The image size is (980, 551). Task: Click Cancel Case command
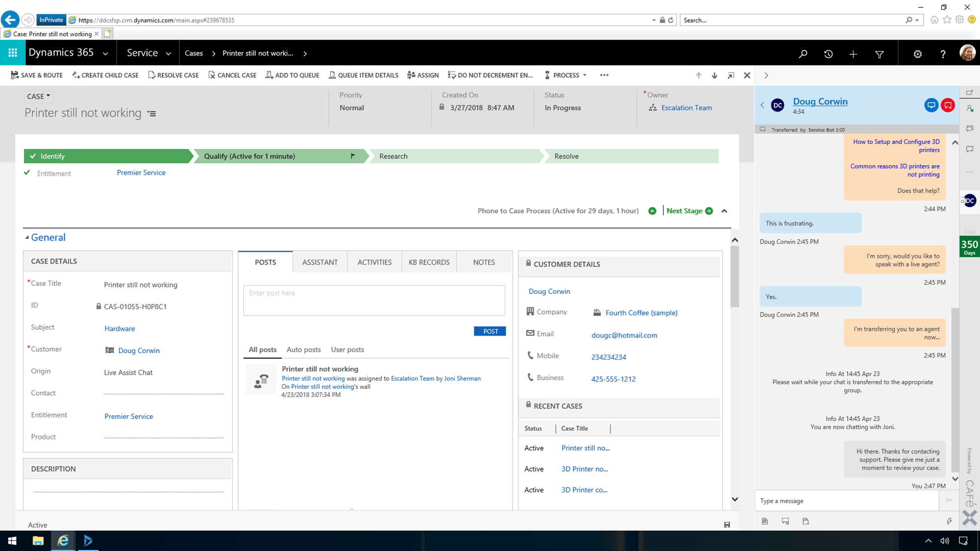[x=232, y=75]
